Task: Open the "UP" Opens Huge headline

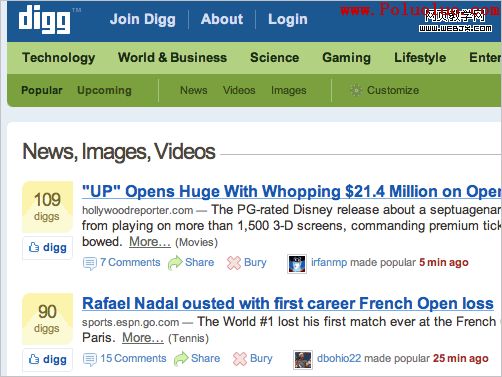Action: tap(292, 191)
